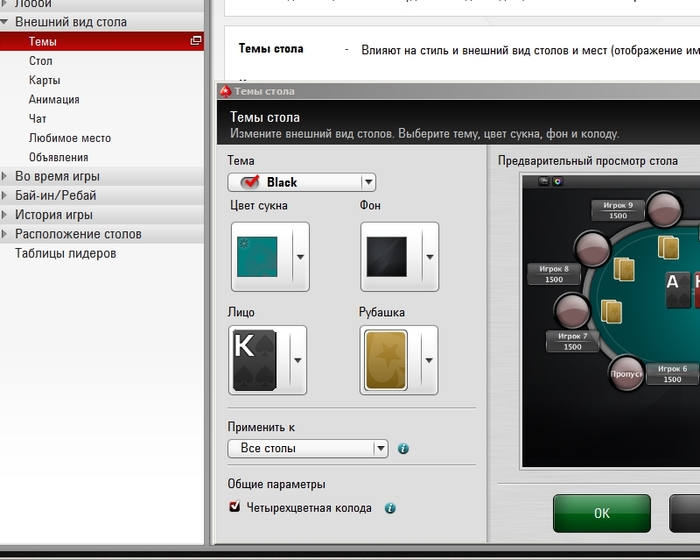The width and height of the screenshot is (700, 560).
Task: Click the teal felt color swatch
Action: 257,257
